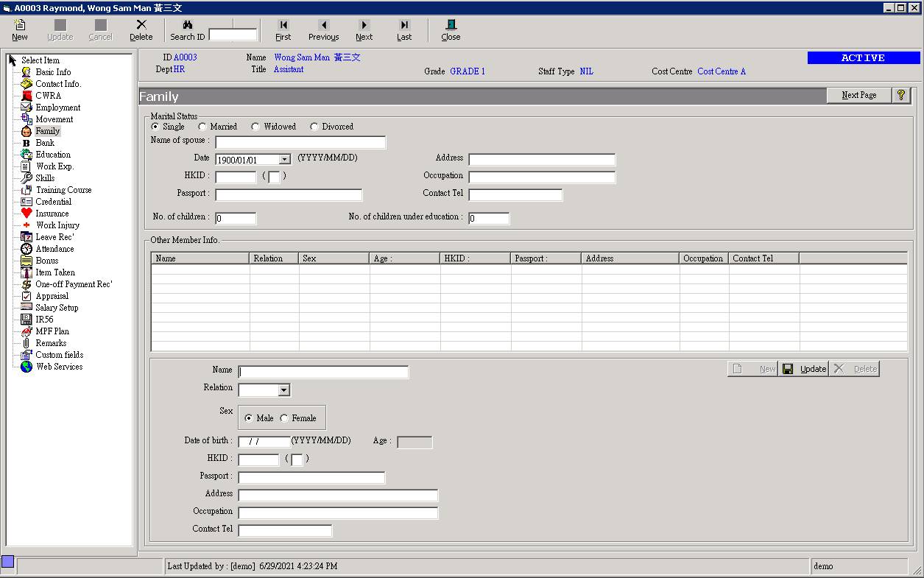Open the Movement sidebar icon
The width and height of the screenshot is (924, 578).
coord(27,119)
